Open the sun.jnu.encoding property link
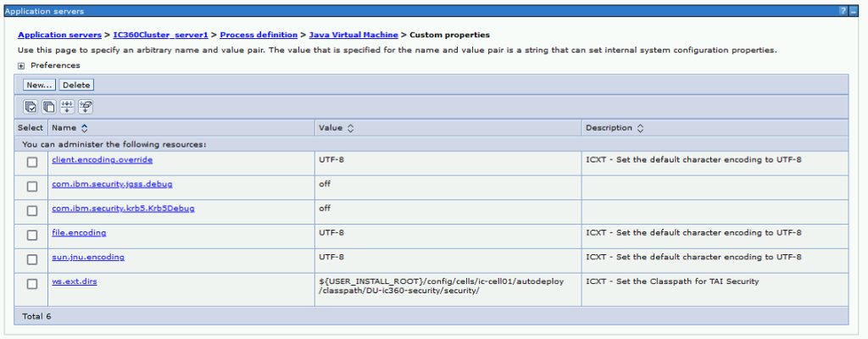Screen dimensions: 868x339 [82, 256]
